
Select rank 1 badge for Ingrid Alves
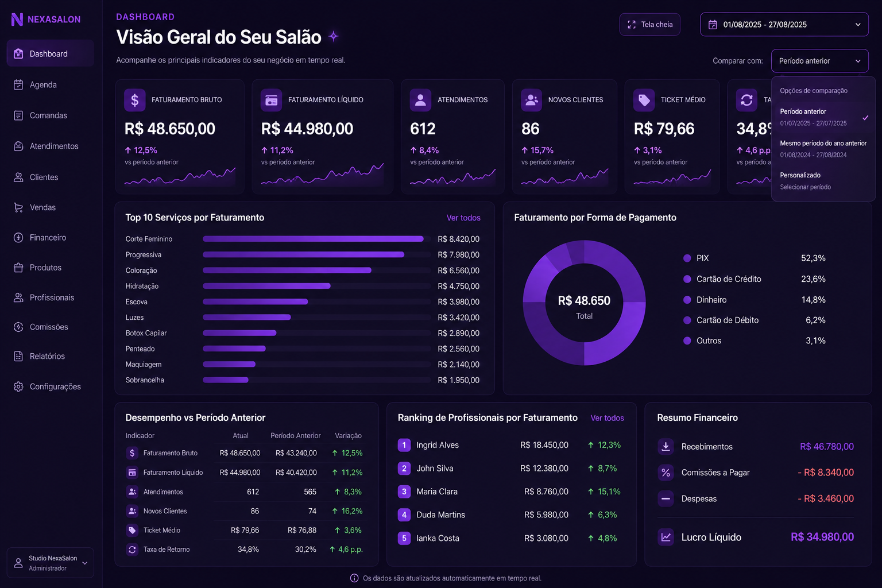point(404,445)
